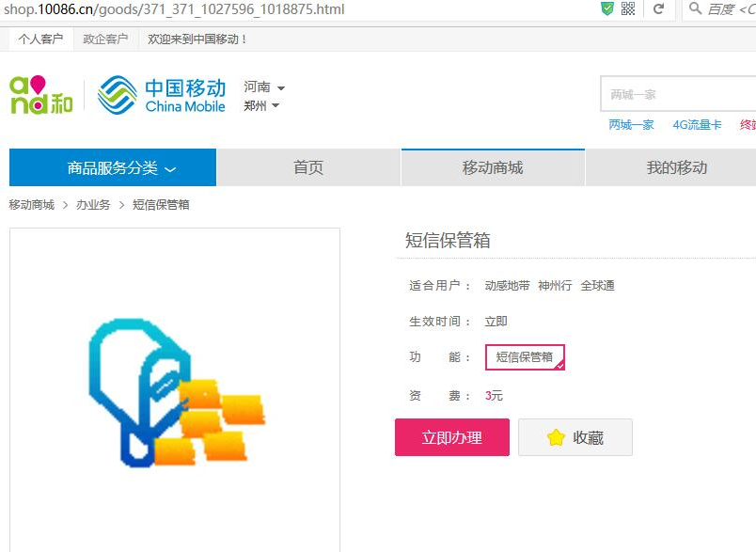Switch to the 个人客户 tab
Image resolution: width=756 pixels, height=552 pixels.
[x=40, y=39]
